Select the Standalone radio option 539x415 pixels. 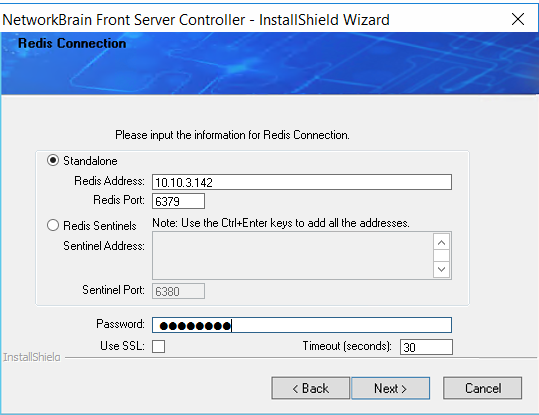click(x=53, y=160)
